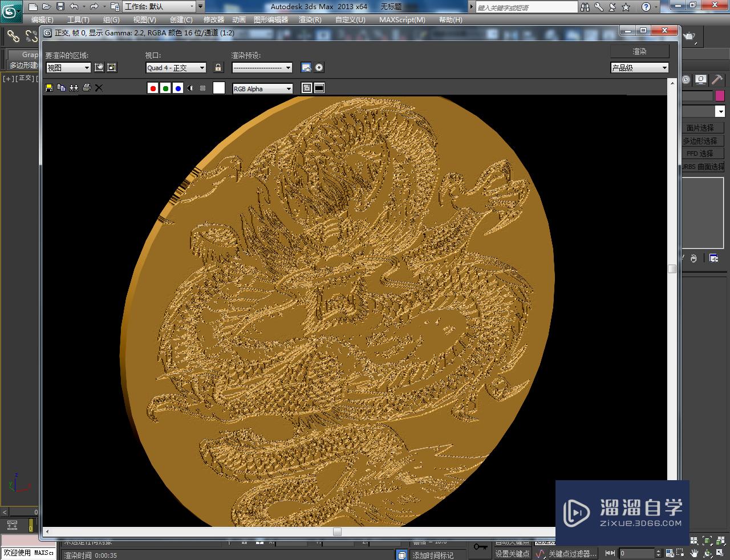Click the 渲染 render button
Screen dimensions: 730x560
pyautogui.click(x=639, y=51)
